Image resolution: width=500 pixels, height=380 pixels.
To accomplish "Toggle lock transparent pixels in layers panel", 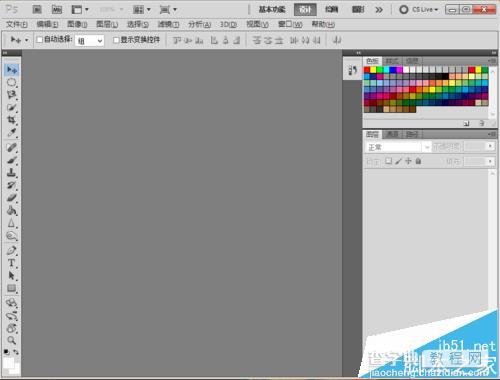I will (x=388, y=161).
